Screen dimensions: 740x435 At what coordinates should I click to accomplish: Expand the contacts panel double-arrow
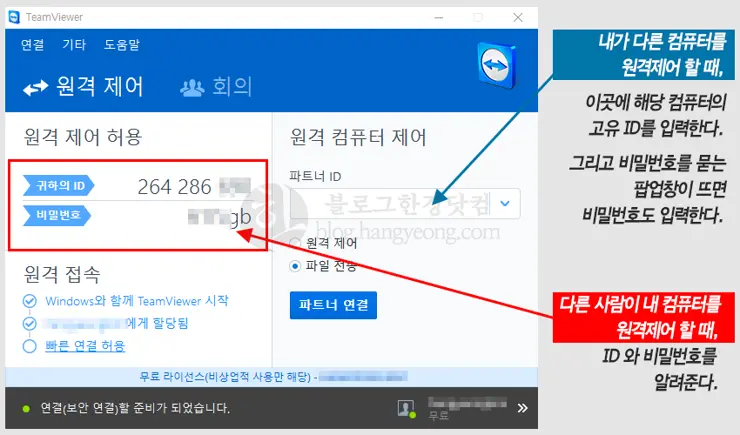pos(522,408)
